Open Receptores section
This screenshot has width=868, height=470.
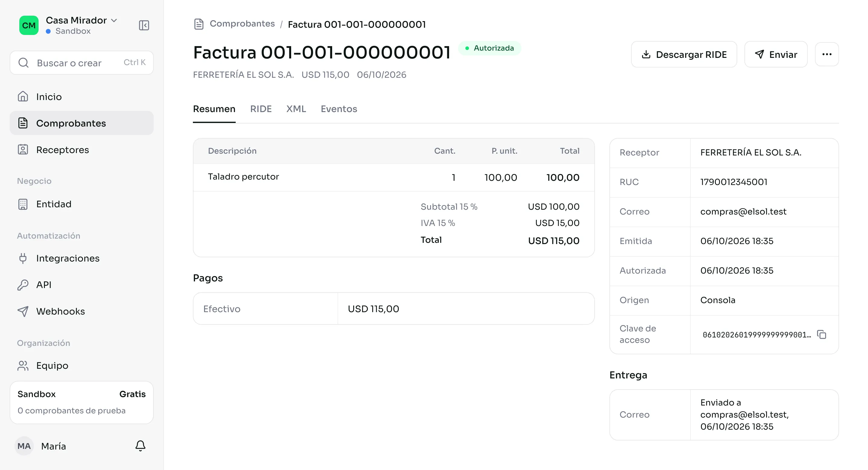point(82,150)
